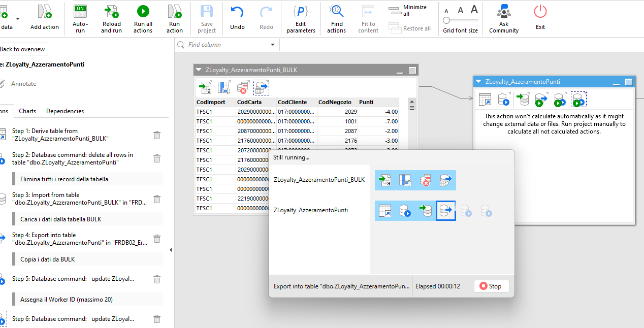Stop the running workflow

491,286
